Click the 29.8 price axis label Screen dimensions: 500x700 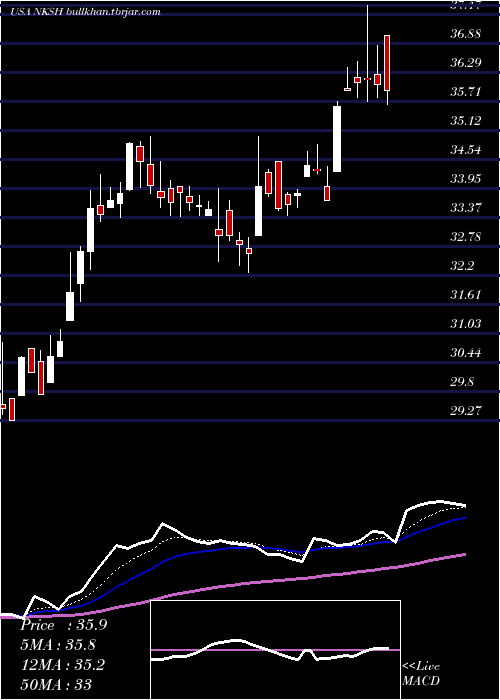point(462,382)
